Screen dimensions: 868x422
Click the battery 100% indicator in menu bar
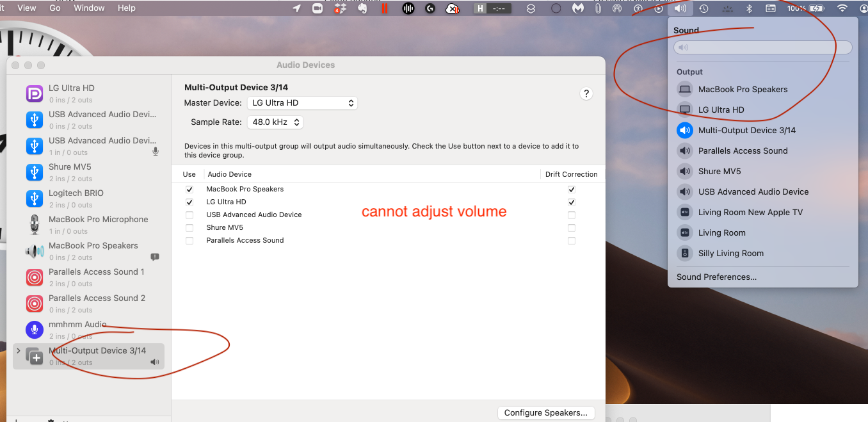805,8
